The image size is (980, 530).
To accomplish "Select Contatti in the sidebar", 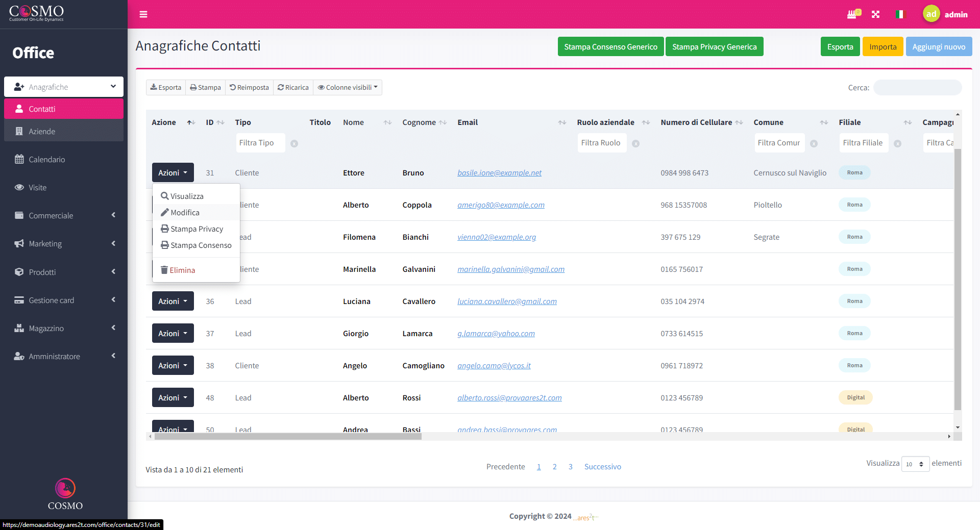I will [x=64, y=109].
